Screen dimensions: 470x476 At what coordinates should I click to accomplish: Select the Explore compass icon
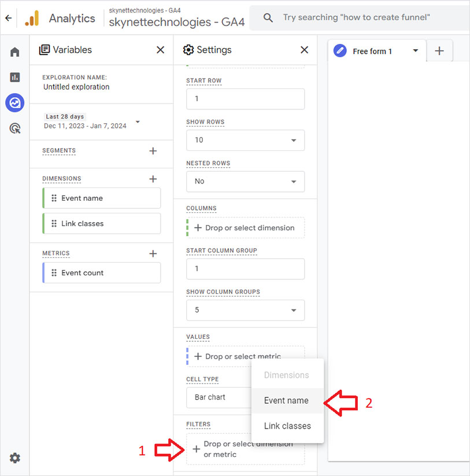(x=14, y=102)
